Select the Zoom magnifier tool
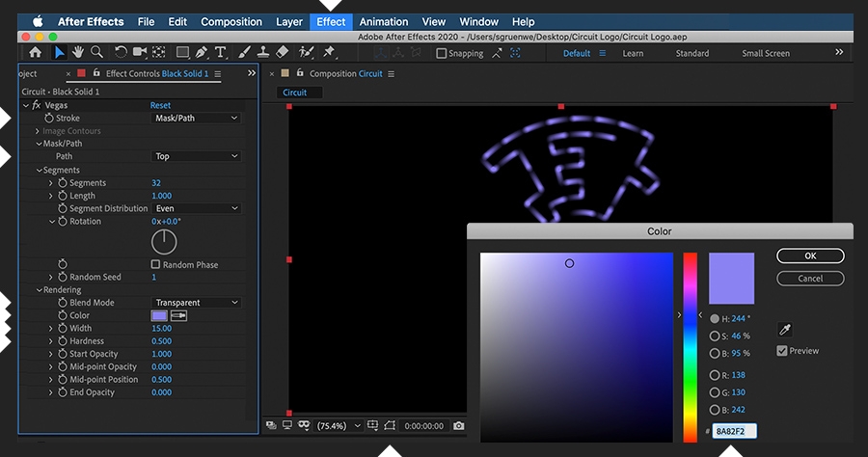Image resolution: width=868 pixels, height=457 pixels. (96, 52)
